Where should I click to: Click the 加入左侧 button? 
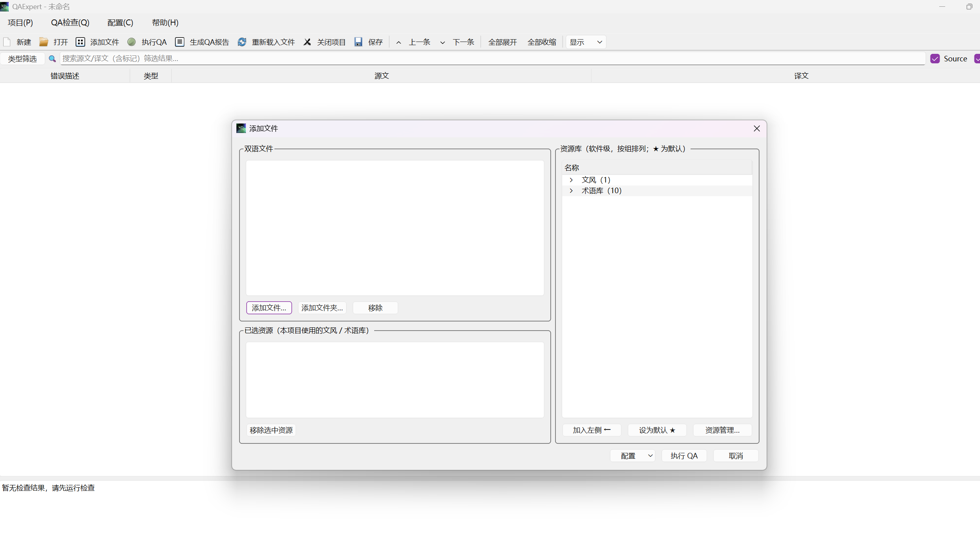[592, 430]
